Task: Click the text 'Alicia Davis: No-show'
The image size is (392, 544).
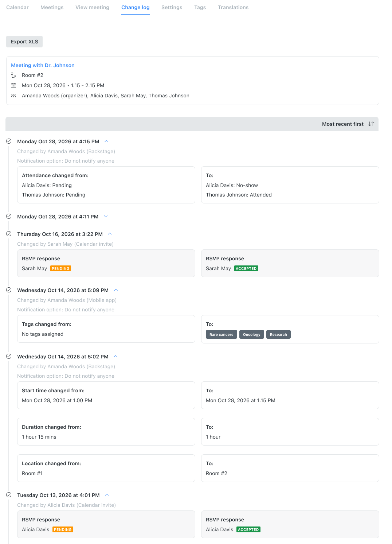Action: [x=232, y=185]
